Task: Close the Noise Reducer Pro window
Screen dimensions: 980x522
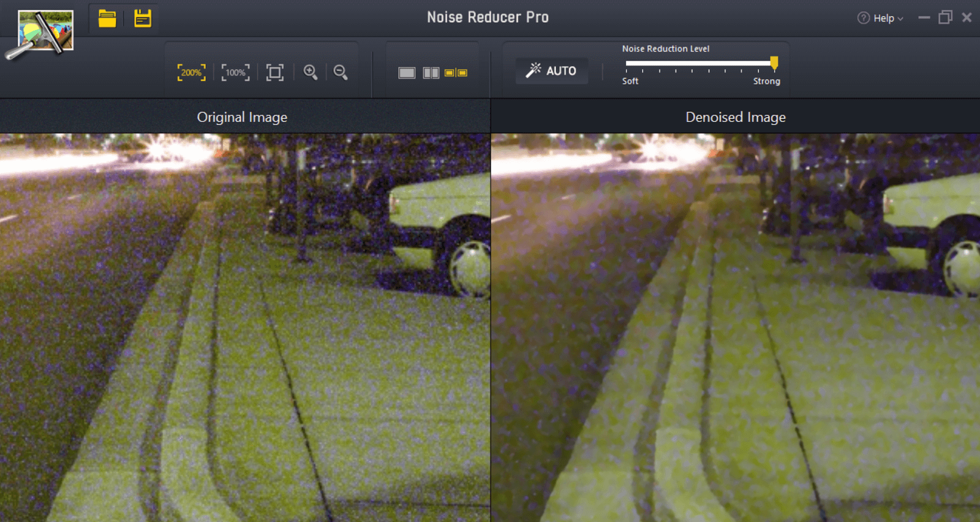Action: tap(967, 17)
